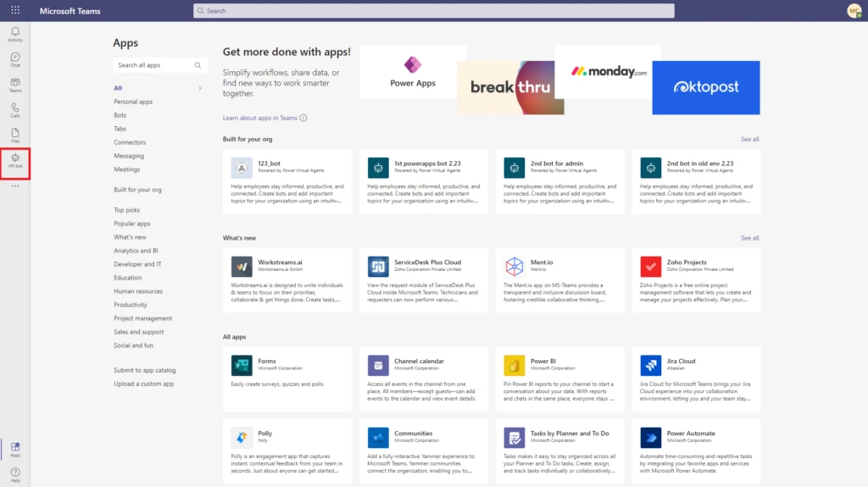Click the Forms app icon

coord(242,365)
